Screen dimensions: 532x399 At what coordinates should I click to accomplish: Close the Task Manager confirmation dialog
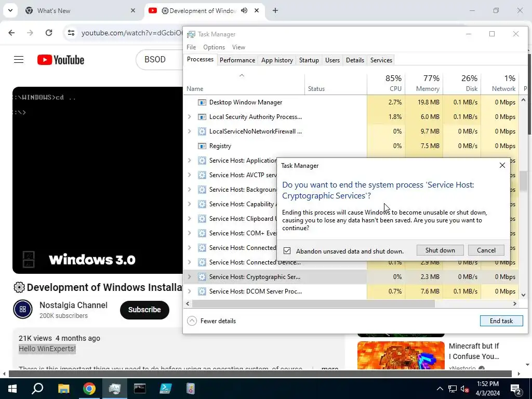click(x=502, y=165)
